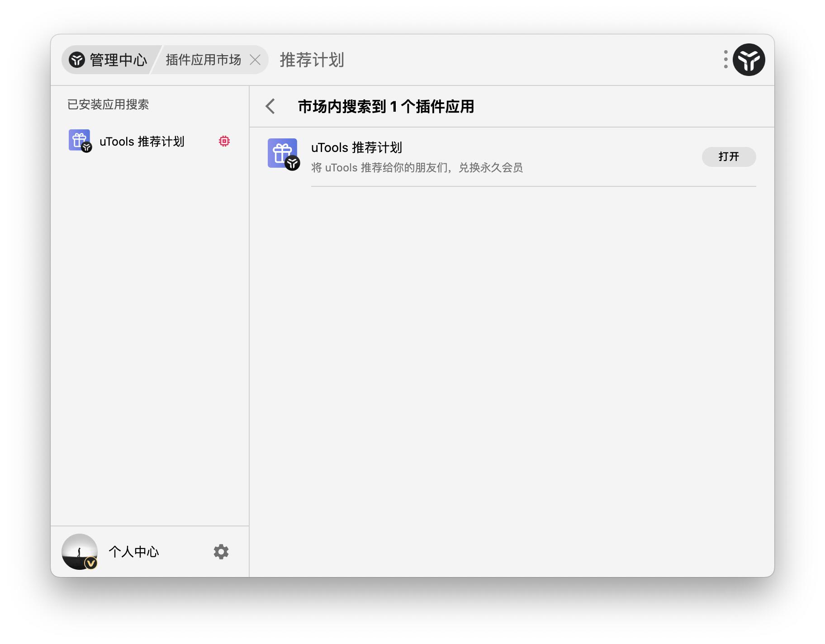Image resolution: width=825 pixels, height=644 pixels.
Task: Click the large uTools logo at top right
Action: [749, 60]
